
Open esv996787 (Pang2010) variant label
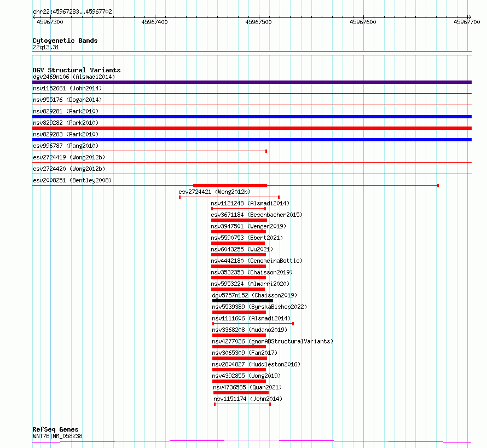pyautogui.click(x=65, y=146)
